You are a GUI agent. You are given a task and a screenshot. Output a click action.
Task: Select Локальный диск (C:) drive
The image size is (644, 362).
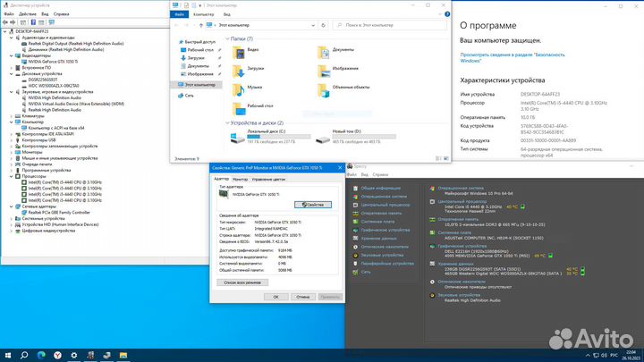[270, 136]
